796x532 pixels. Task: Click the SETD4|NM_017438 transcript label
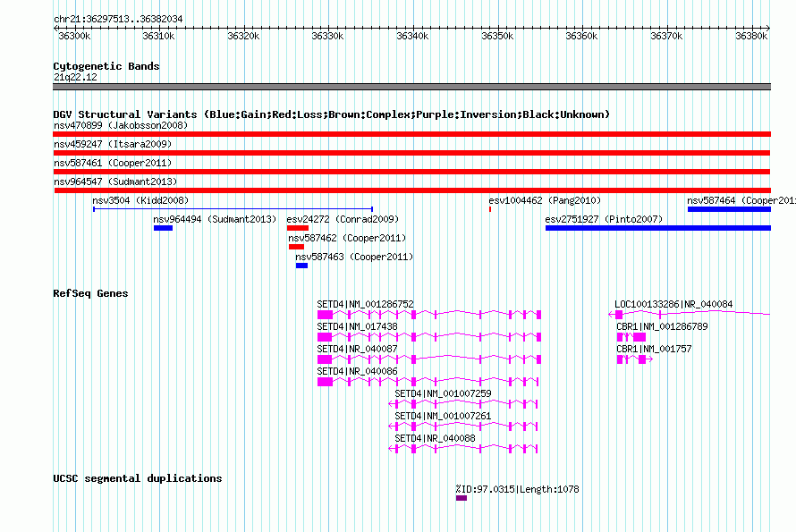pos(358,326)
